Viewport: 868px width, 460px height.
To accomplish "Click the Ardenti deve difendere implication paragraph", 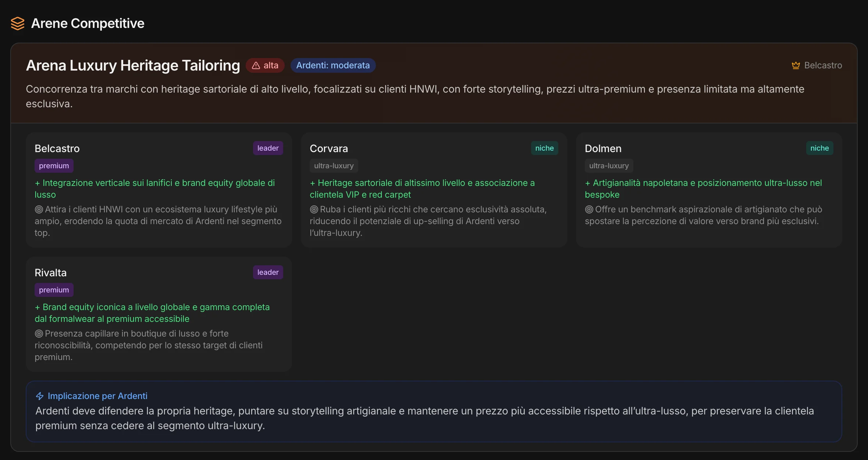I will pos(424,418).
